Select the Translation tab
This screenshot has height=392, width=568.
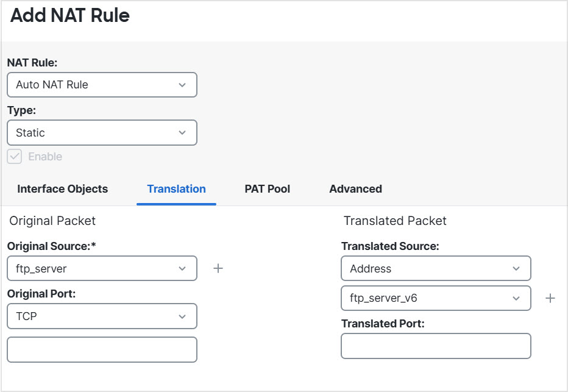click(176, 189)
